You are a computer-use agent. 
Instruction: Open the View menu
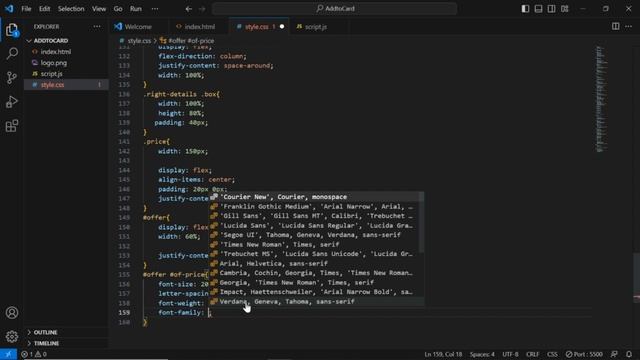pos(99,9)
